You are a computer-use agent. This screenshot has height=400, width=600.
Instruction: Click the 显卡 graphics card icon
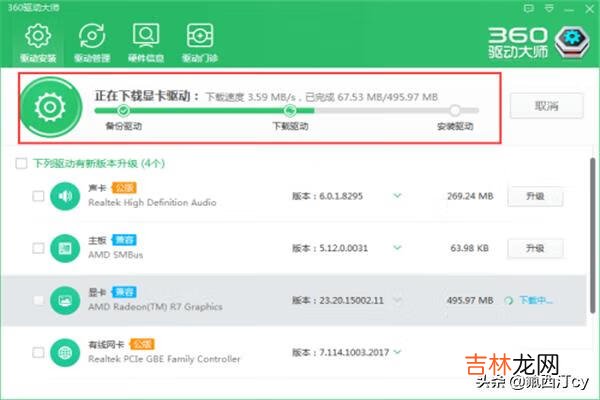[x=65, y=300]
